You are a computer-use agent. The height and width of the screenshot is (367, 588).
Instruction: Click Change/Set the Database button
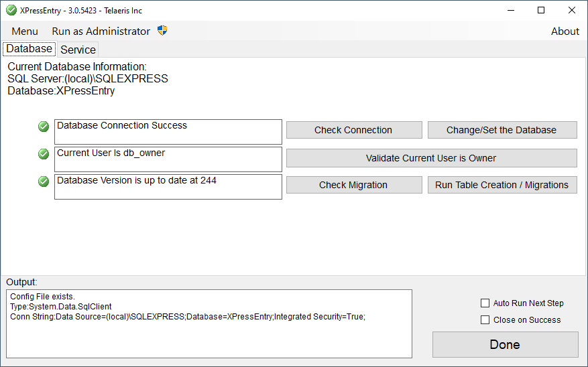502,130
